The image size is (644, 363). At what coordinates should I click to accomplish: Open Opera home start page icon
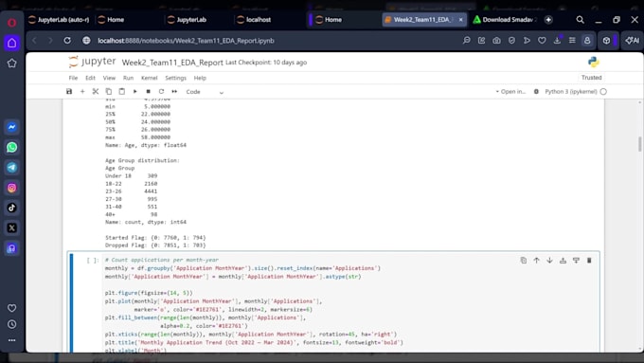[x=12, y=43]
